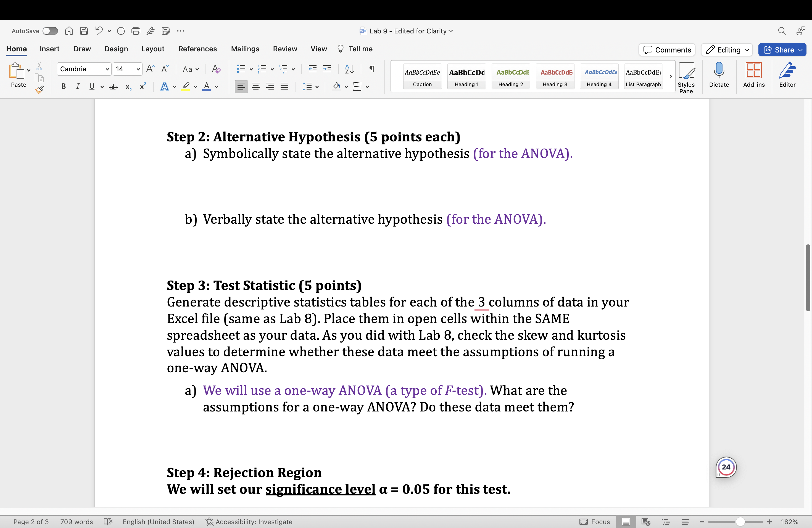Open the Review tab

point(285,49)
